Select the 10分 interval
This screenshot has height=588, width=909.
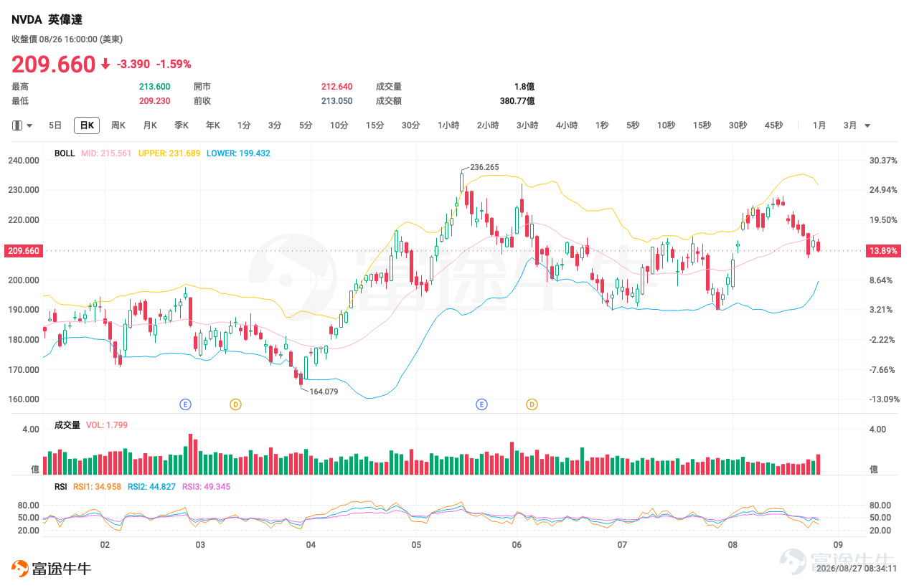click(x=339, y=125)
